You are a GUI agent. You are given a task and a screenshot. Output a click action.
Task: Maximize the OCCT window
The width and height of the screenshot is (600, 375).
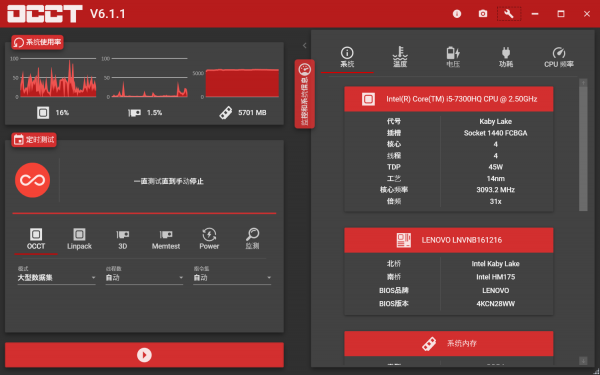pos(561,14)
